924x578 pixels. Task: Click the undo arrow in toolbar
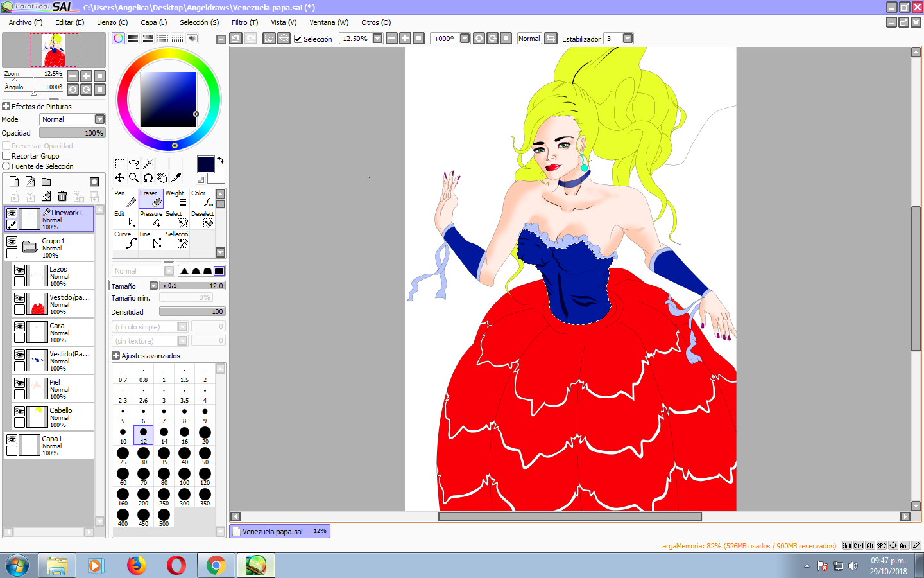[x=235, y=39]
